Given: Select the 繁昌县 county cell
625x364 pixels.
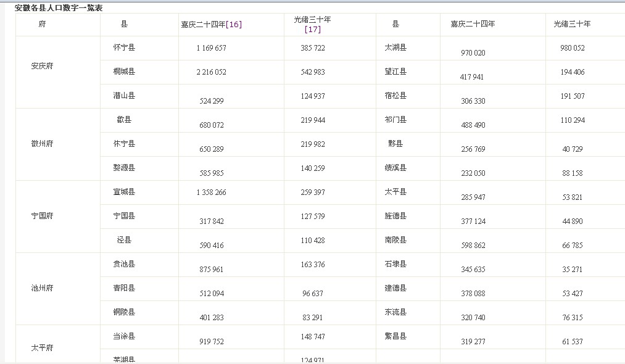Looking at the screenshot, I should [395, 336].
